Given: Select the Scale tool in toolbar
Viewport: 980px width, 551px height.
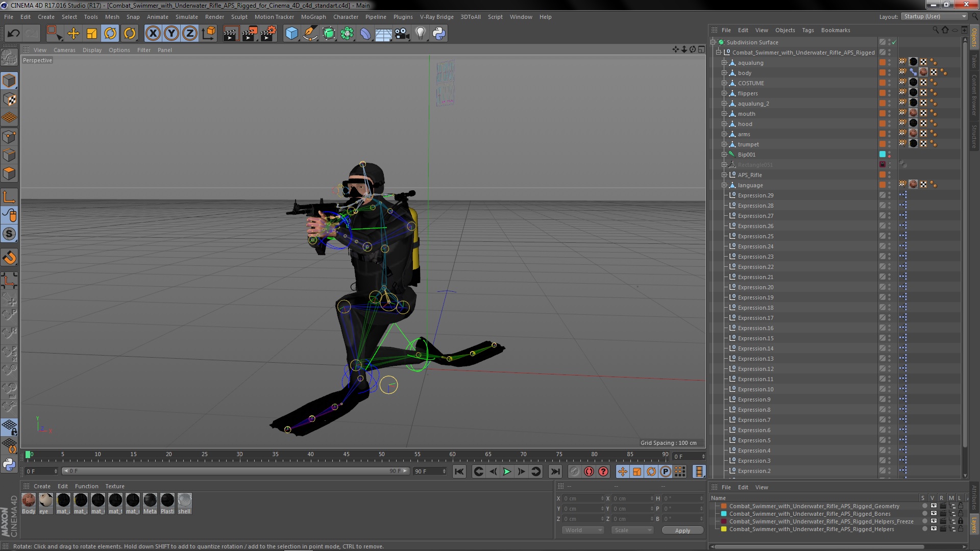Looking at the screenshot, I should coord(92,34).
